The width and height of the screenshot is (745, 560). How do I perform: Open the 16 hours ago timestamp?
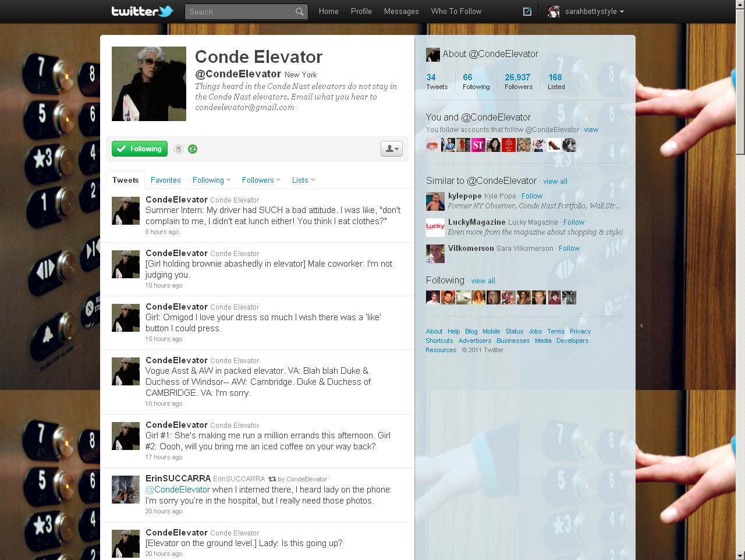point(164,403)
